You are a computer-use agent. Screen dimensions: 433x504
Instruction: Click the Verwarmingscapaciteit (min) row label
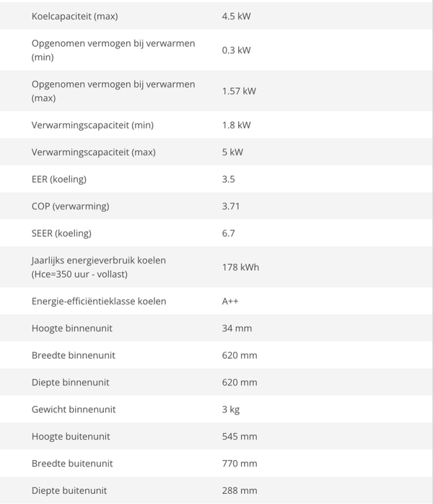(92, 125)
